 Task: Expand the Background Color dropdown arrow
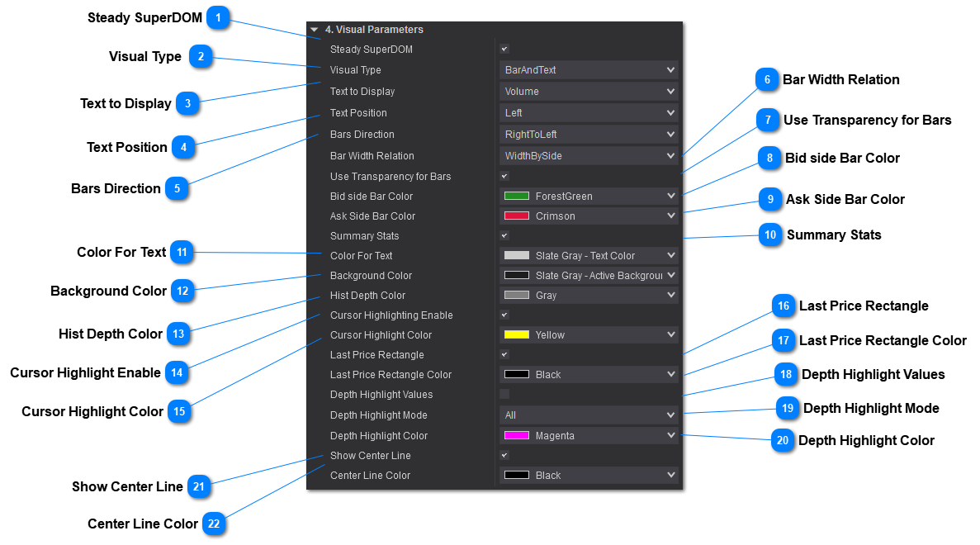(670, 275)
